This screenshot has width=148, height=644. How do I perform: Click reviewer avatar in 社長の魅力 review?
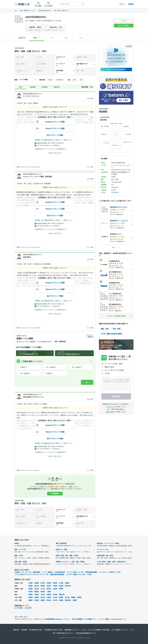(19, 257)
